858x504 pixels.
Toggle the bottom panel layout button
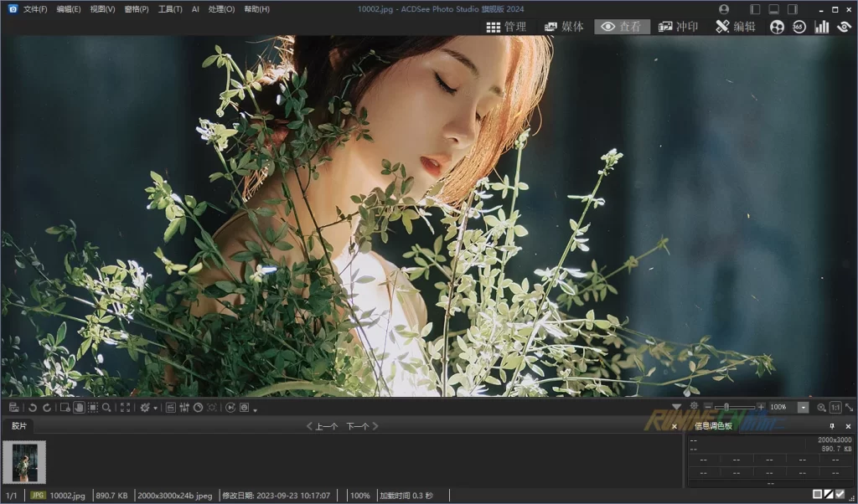(x=773, y=9)
